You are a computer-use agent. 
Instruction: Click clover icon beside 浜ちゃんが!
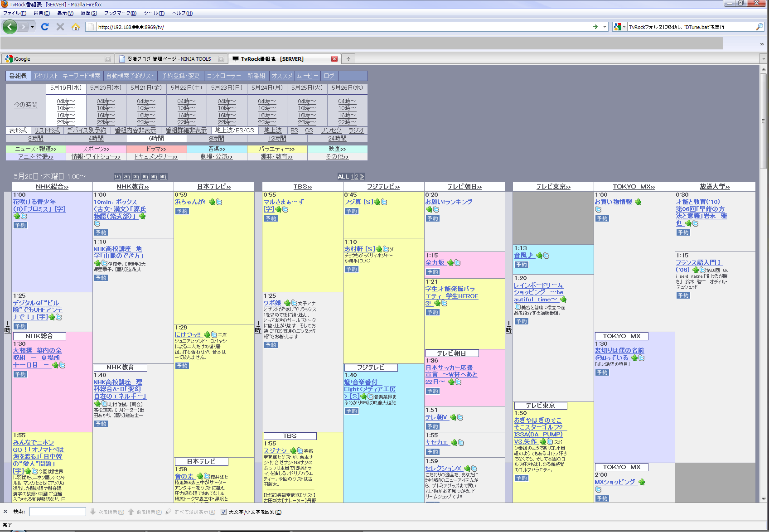pos(212,202)
